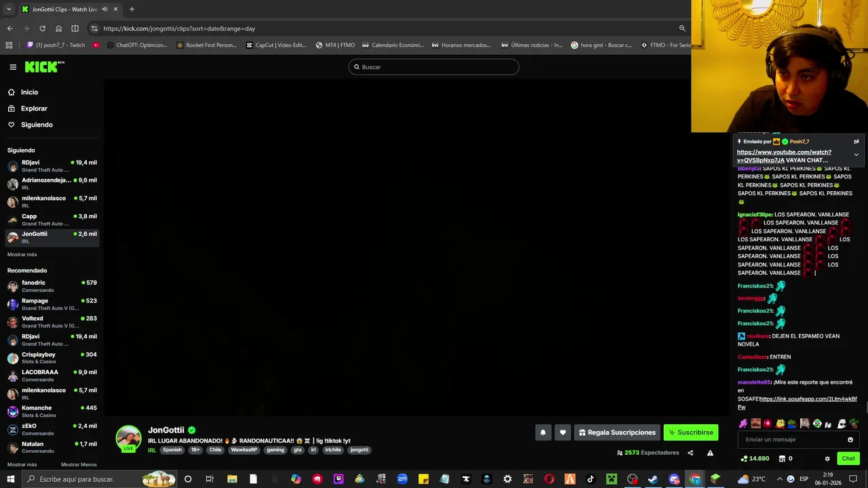Viewport: 868px width, 488px height.
Task: Open LACOBRAAA recommended channel
Action: pyautogui.click(x=52, y=375)
